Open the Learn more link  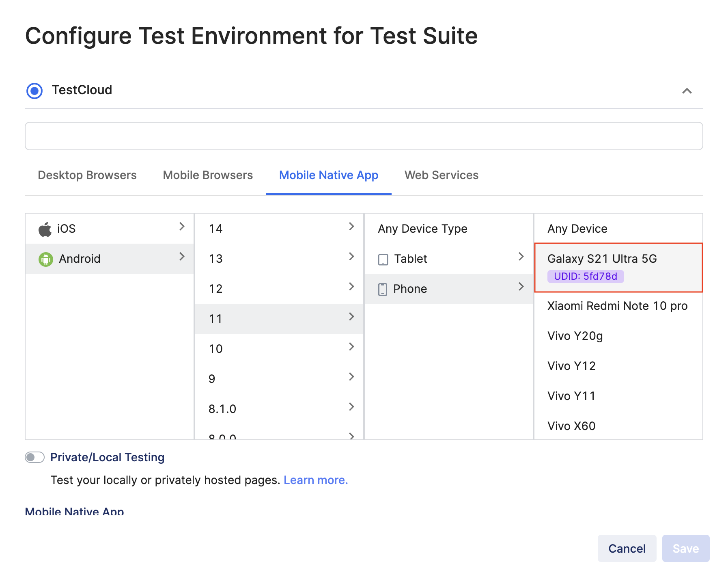[x=316, y=480]
